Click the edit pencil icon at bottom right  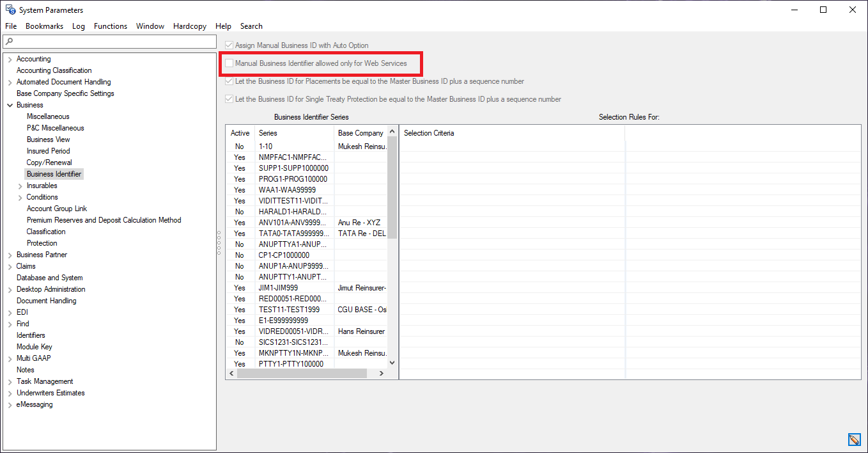tap(854, 440)
